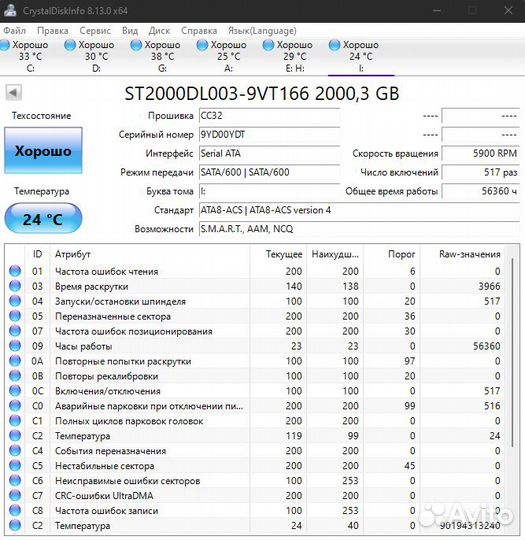This screenshot has width=525, height=540.
Task: Open the Вид menu
Action: 130,31
